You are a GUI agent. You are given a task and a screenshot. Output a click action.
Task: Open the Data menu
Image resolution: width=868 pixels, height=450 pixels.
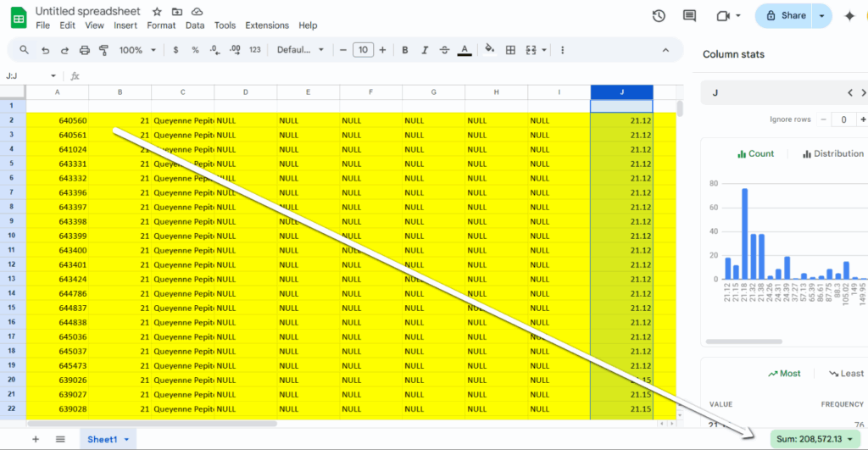195,25
